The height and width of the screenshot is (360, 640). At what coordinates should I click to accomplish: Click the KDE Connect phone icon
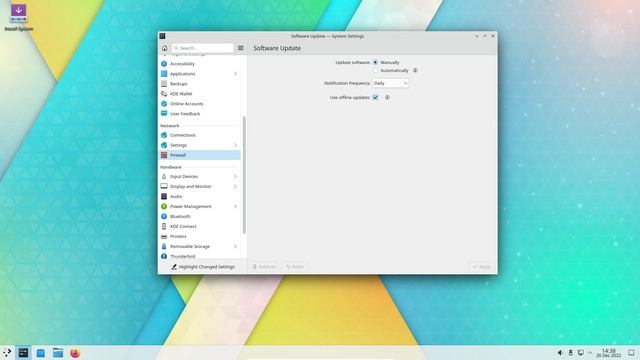pyautogui.click(x=164, y=226)
